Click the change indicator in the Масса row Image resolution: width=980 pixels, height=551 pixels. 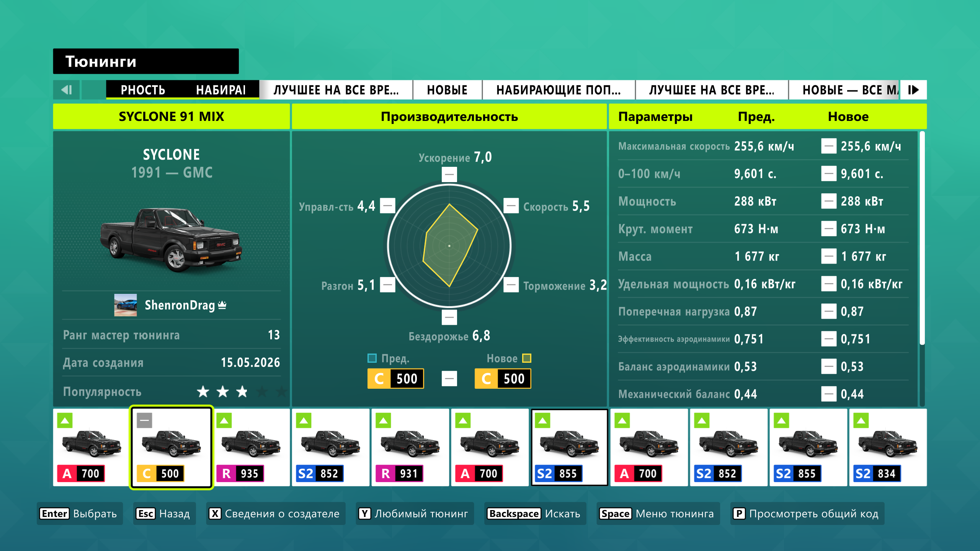829,256
